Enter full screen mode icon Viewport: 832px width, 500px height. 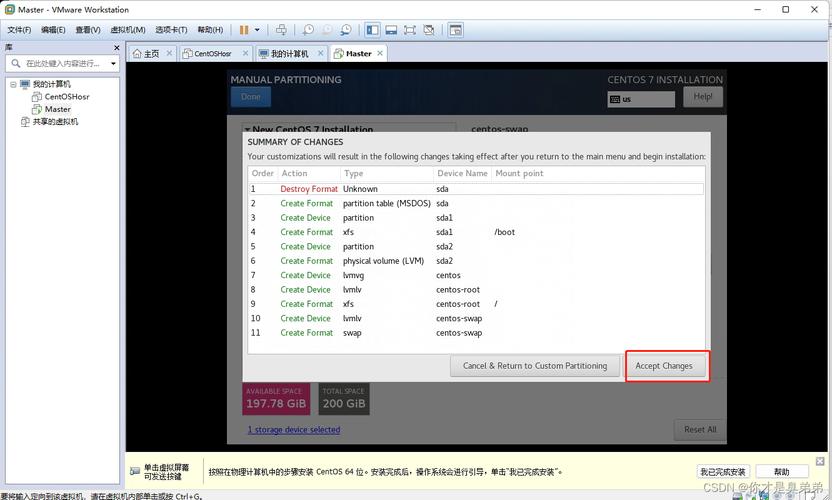coord(410,30)
